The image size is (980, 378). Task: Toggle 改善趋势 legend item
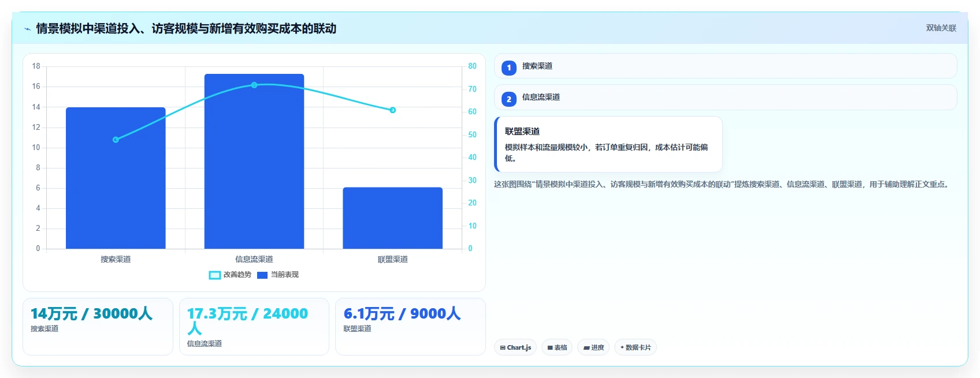(x=230, y=275)
